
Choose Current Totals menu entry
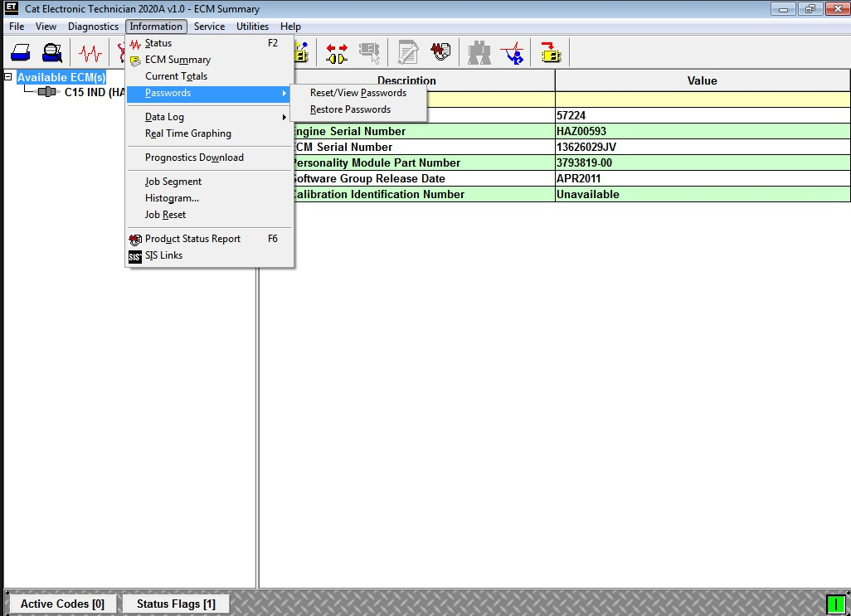coord(210,76)
